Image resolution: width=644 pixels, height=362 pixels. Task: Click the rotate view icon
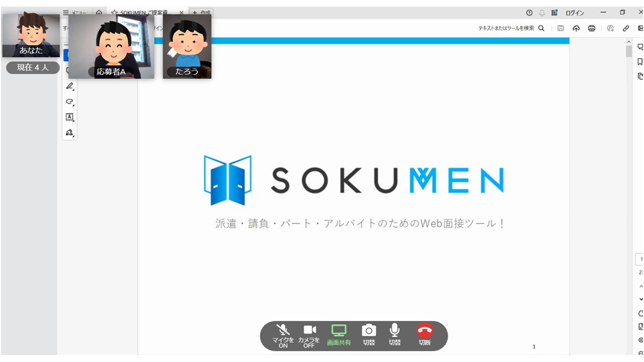click(x=641, y=313)
